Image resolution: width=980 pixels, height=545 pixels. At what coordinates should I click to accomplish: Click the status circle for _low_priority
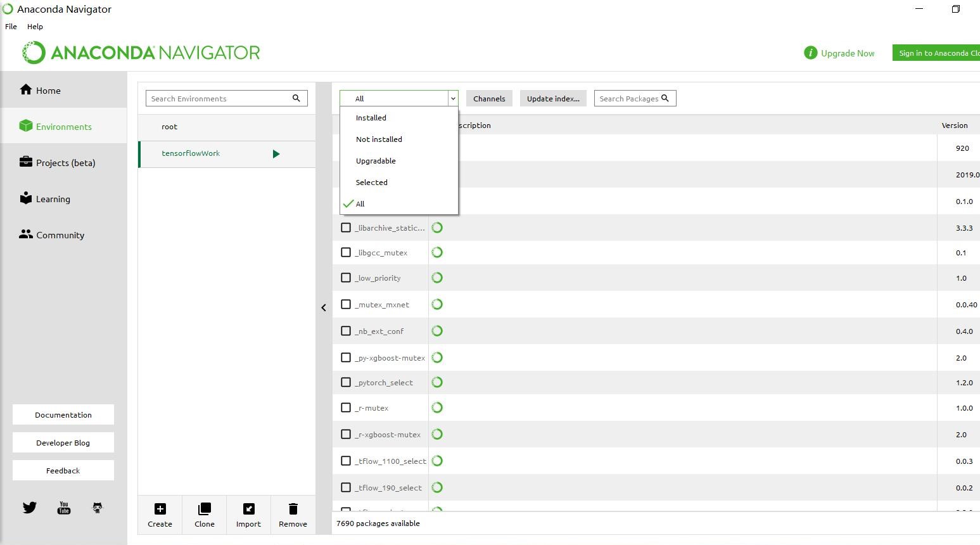tap(437, 278)
